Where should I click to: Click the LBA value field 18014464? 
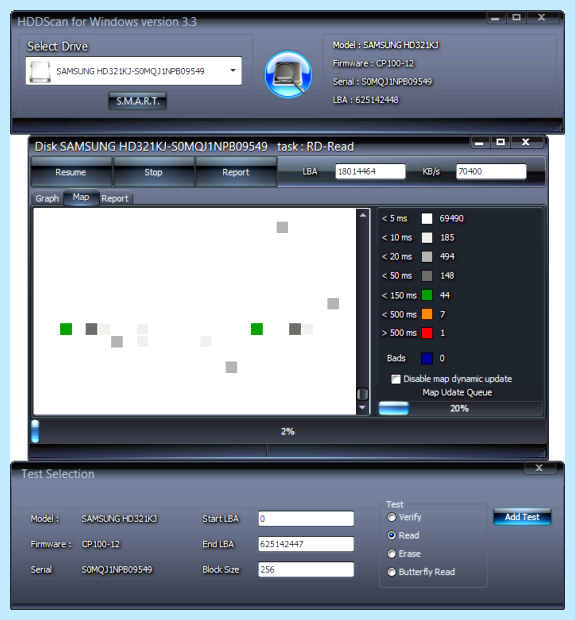(x=370, y=172)
